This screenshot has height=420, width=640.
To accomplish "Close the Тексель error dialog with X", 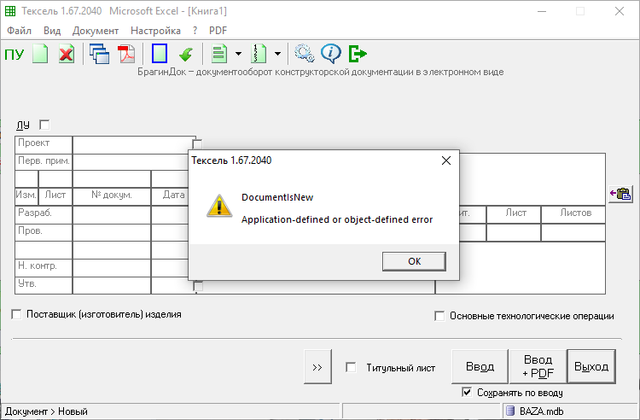I will click(x=446, y=160).
